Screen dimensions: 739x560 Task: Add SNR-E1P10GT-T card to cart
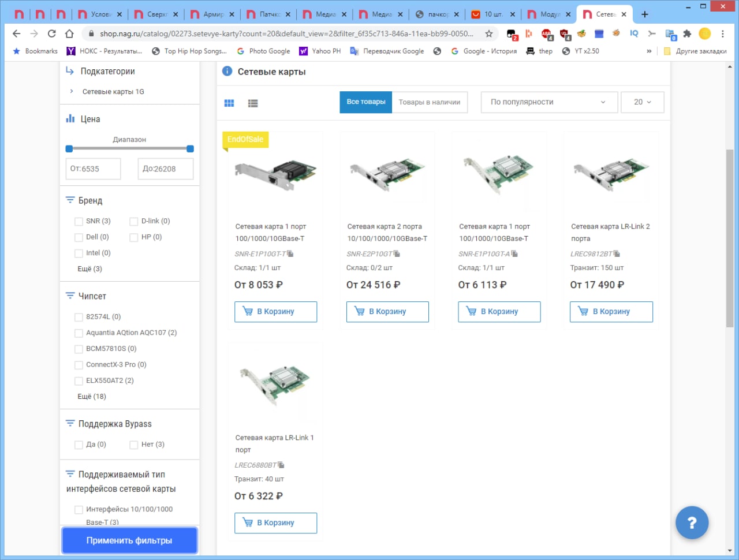pos(275,312)
